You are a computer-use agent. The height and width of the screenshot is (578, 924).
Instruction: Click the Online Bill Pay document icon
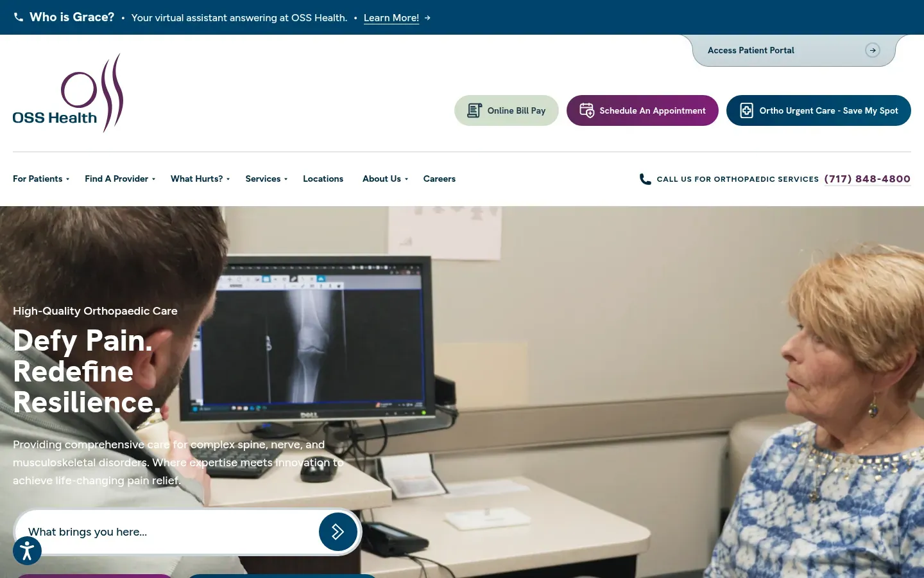(x=474, y=110)
